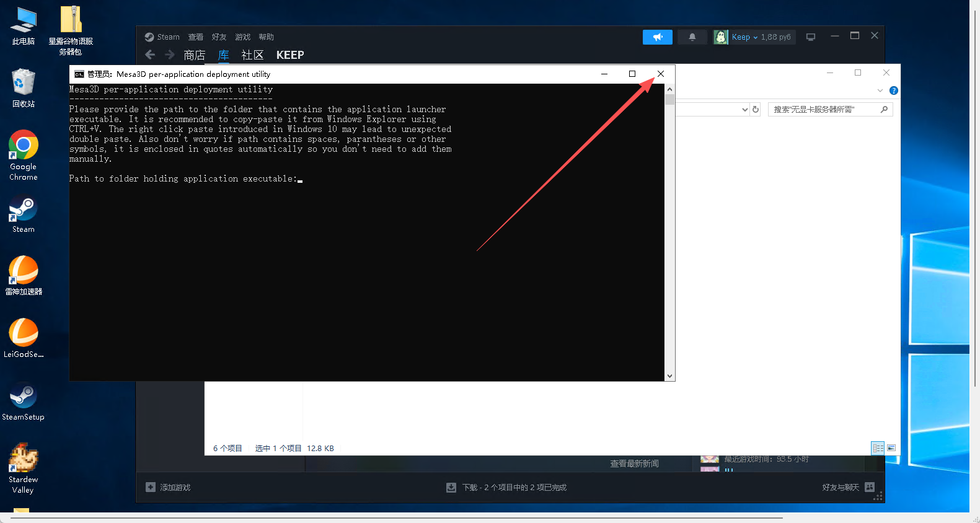Click the Explorer search input field

coord(823,110)
